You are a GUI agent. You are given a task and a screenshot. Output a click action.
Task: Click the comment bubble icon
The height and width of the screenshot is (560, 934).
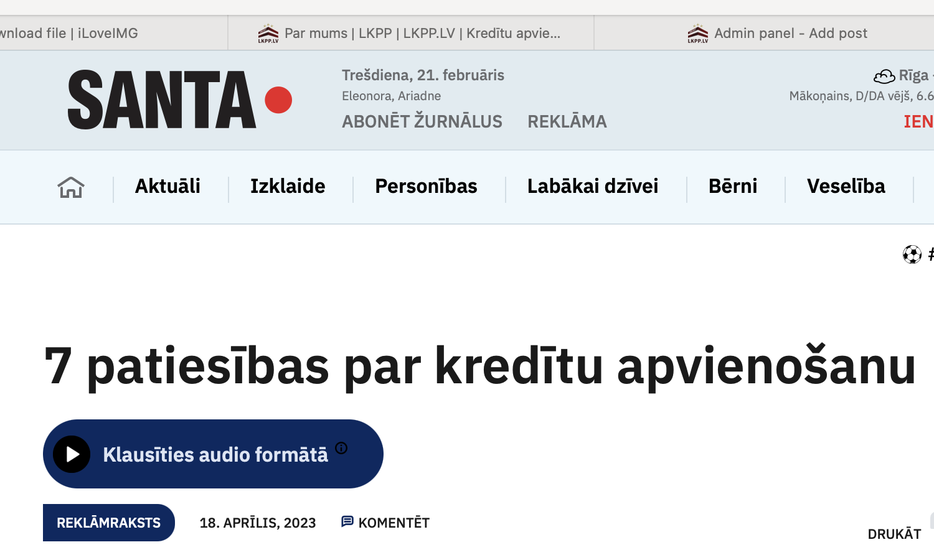coord(347,521)
